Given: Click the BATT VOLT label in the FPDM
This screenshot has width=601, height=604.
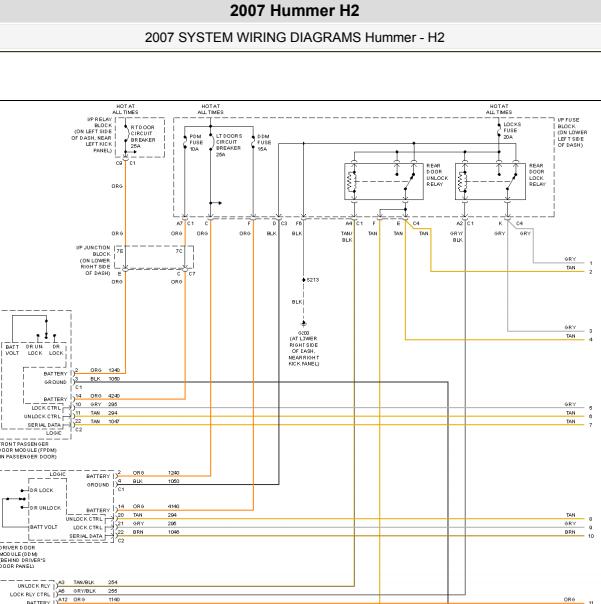Looking at the screenshot, I should point(12,350).
